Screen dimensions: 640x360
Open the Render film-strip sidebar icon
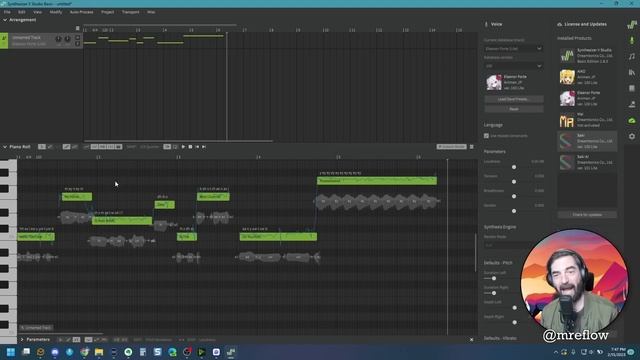(x=632, y=88)
